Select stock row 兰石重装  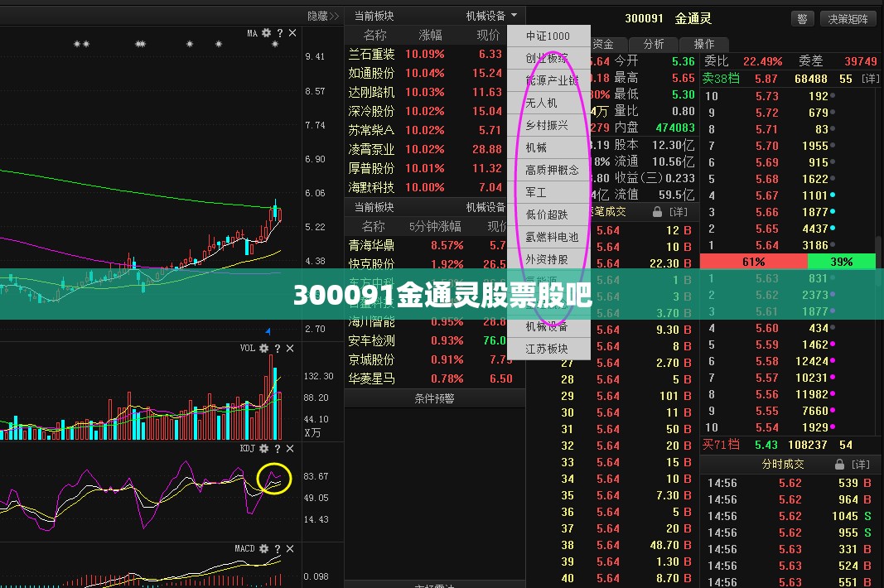click(x=426, y=54)
